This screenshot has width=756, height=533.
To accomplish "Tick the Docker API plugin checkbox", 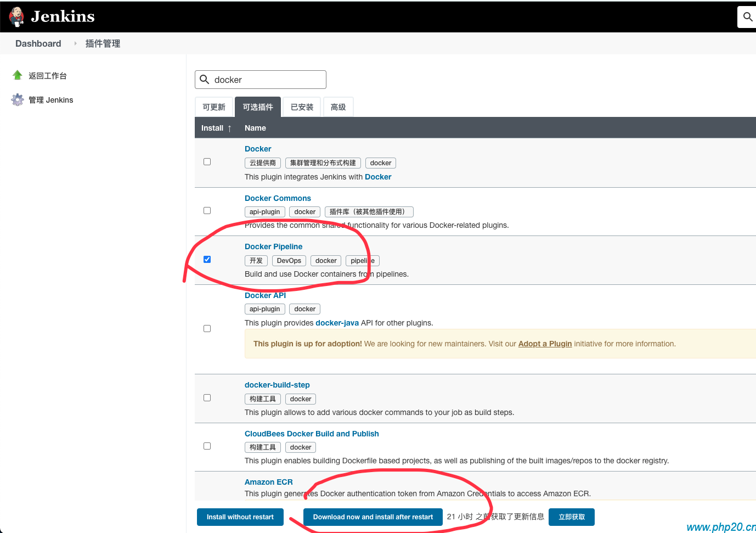I will [207, 329].
